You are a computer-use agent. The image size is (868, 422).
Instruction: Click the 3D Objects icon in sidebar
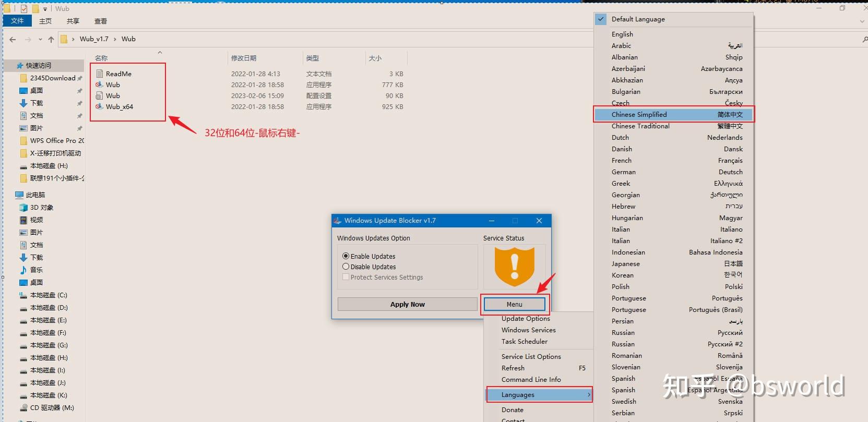point(23,208)
